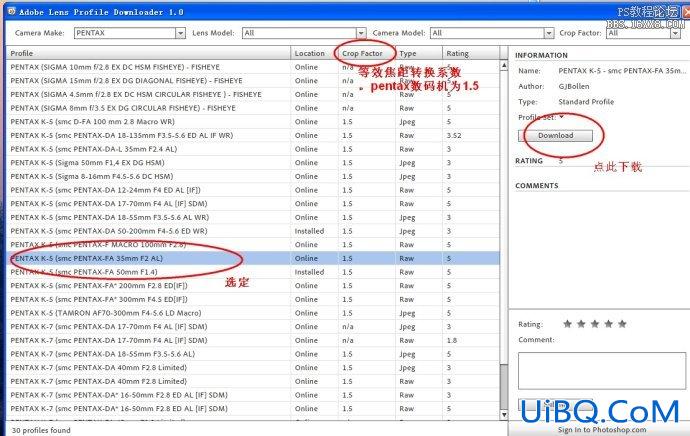
Task: Set rating to one star
Action: [567, 324]
